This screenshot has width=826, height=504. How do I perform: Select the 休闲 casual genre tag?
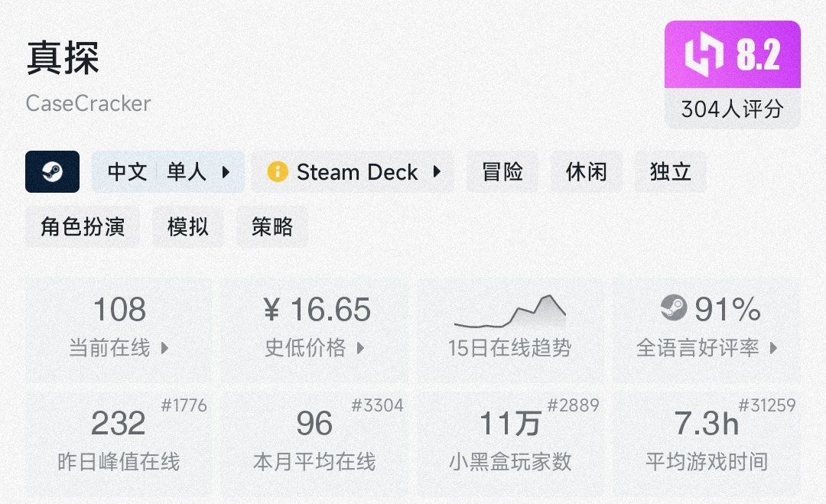pos(587,172)
